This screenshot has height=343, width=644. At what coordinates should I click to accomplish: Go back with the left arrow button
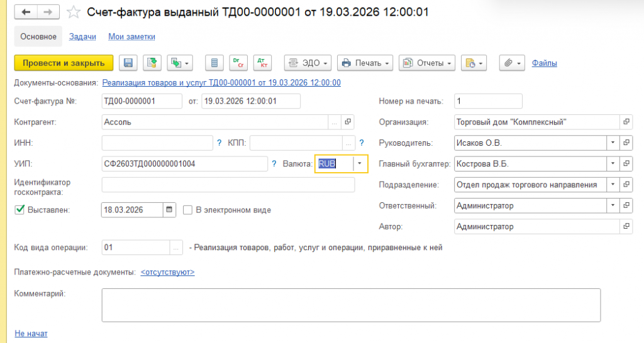pyautogui.click(x=26, y=12)
